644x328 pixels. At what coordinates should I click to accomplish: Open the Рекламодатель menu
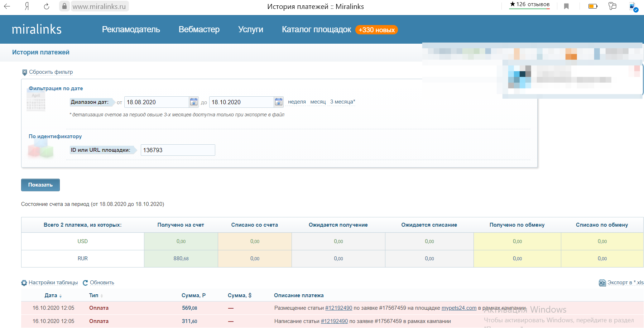[131, 29]
